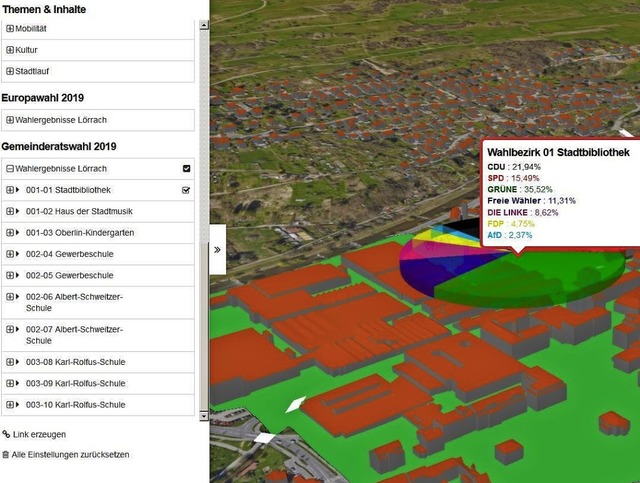Select 001-01 Stadtbibliothek entry
Image resolution: width=640 pixels, height=483 pixels.
click(68, 190)
